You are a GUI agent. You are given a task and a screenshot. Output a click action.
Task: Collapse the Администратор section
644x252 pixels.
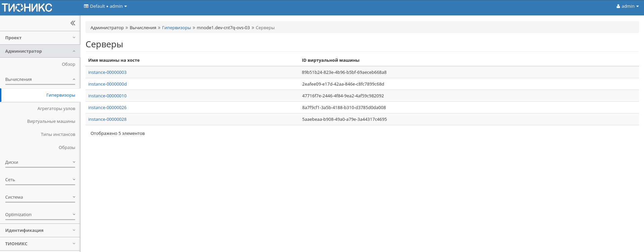coord(40,51)
